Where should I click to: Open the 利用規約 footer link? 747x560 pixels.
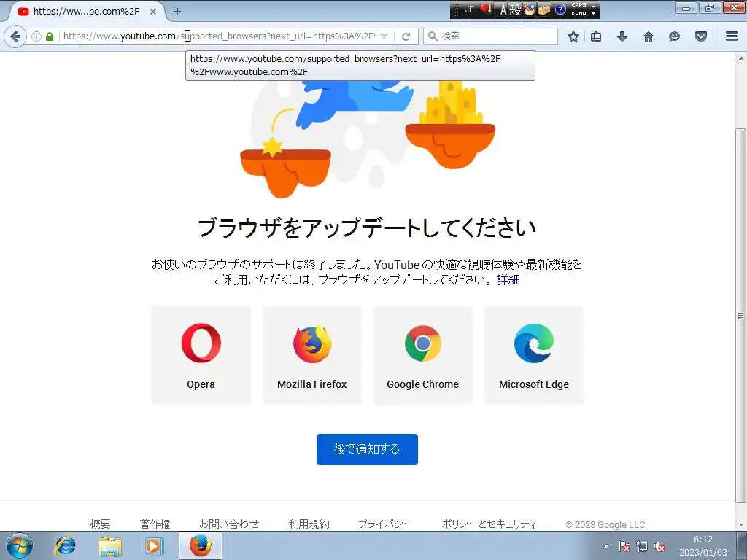coord(309,524)
